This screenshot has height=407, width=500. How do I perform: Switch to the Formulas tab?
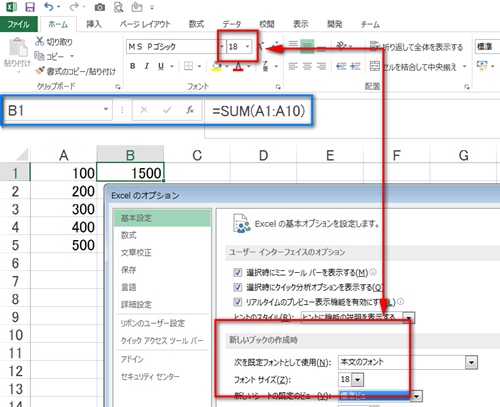point(196,24)
